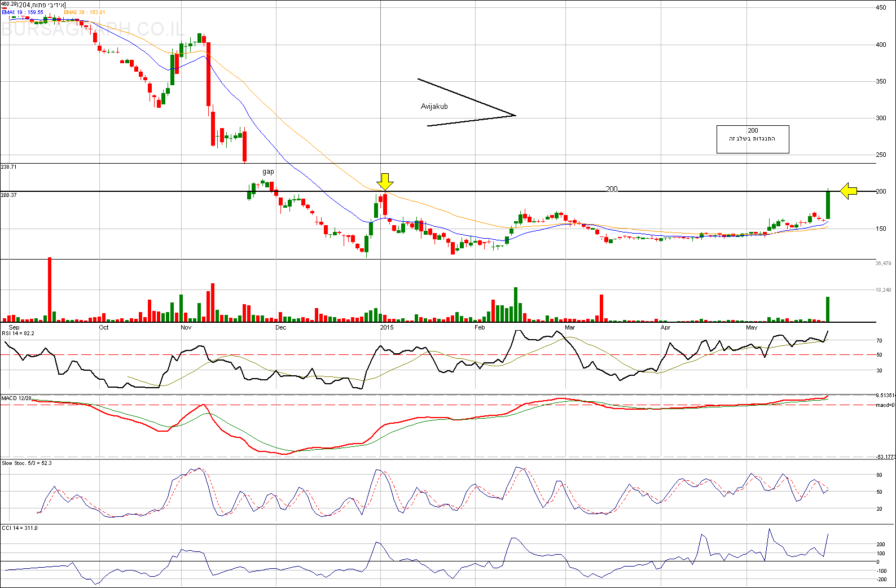Screen dimensions: 896x588
Task: Click the Nov marker on the time axis
Action: (x=186, y=327)
